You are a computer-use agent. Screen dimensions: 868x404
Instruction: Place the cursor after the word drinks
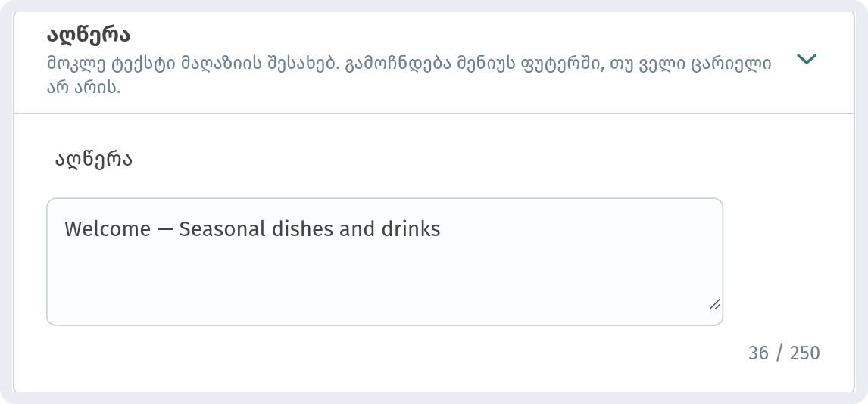441,228
